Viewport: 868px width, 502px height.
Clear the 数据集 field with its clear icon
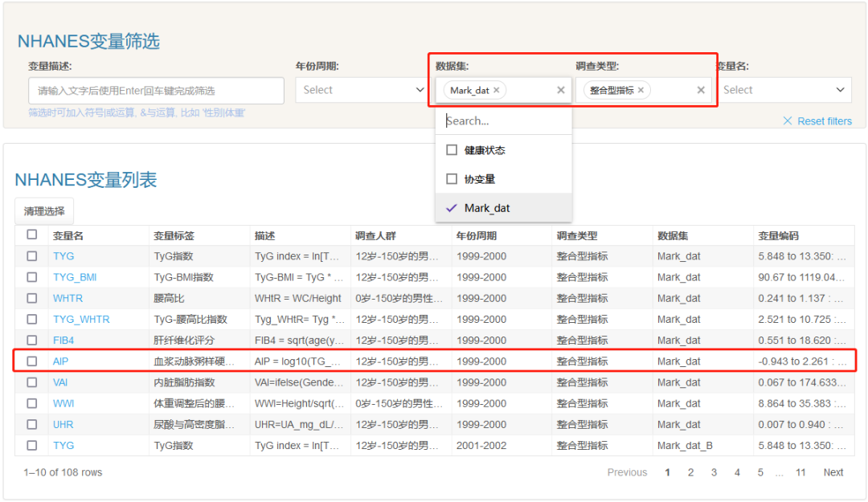[560, 90]
